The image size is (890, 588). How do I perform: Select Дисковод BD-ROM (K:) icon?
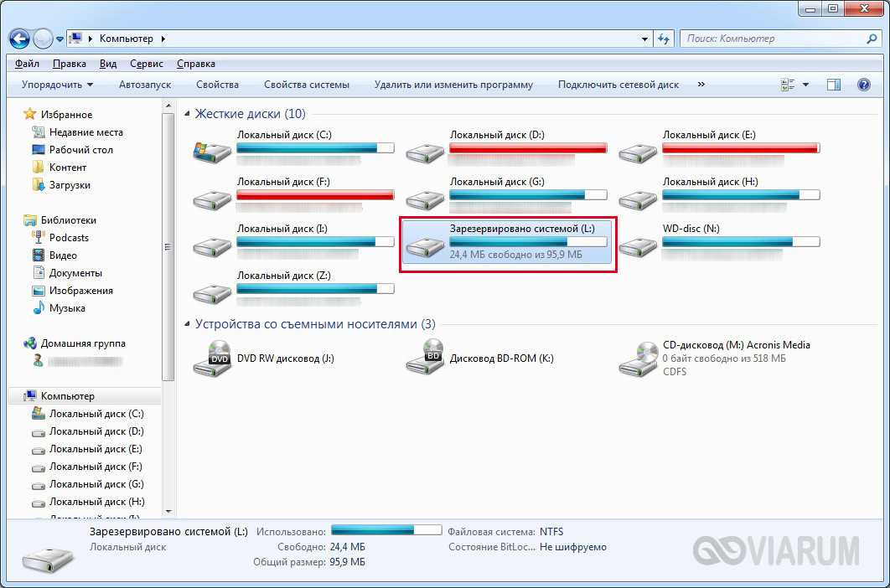click(425, 358)
